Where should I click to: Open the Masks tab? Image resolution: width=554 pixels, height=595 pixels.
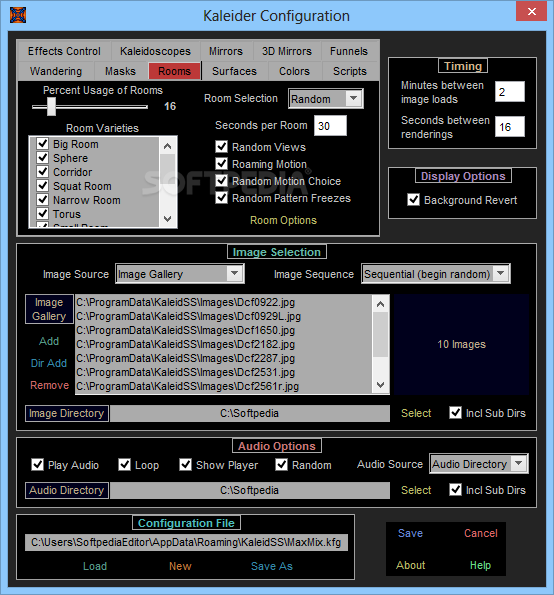[x=120, y=71]
